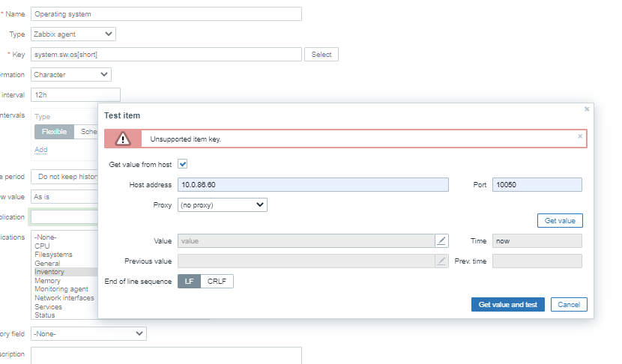Select Inventory in the applications list
622x364 pixels.
49,272
